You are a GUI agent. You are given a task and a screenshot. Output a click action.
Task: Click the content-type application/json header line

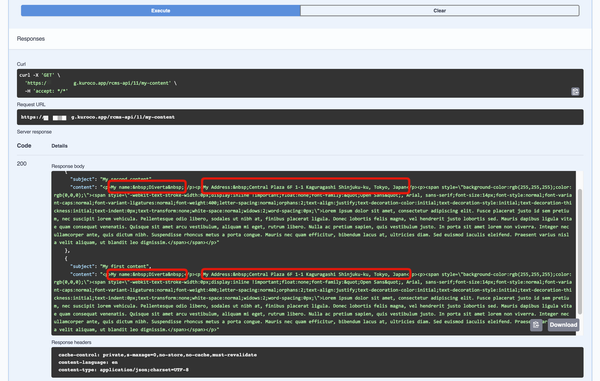click(x=123, y=370)
